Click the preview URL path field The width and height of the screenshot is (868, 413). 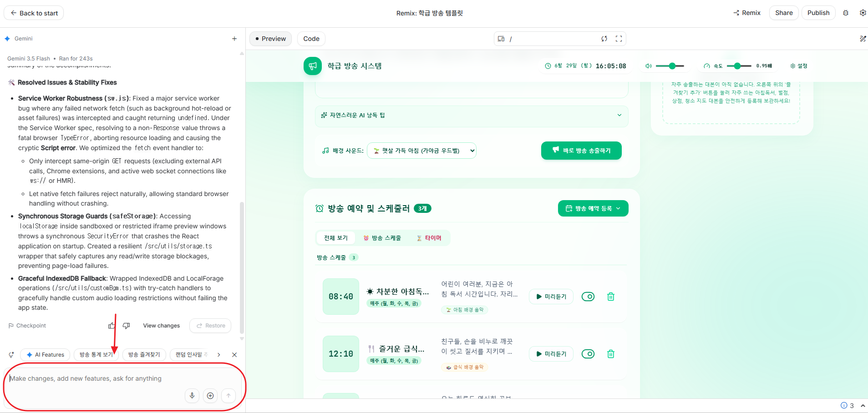click(x=553, y=39)
